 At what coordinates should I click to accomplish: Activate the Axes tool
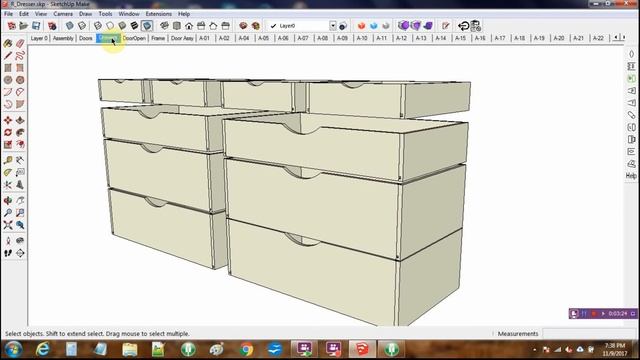[x=8, y=185]
